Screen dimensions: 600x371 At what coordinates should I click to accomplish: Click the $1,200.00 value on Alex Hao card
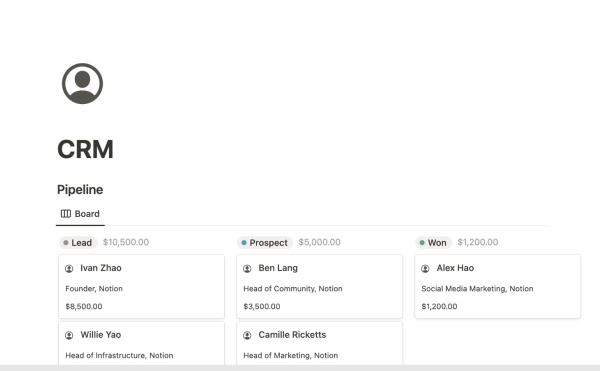439,306
